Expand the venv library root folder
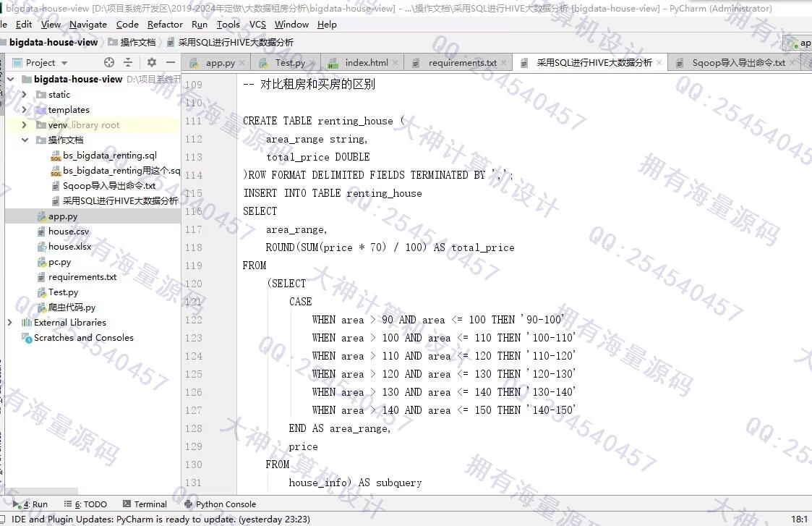 (24, 125)
